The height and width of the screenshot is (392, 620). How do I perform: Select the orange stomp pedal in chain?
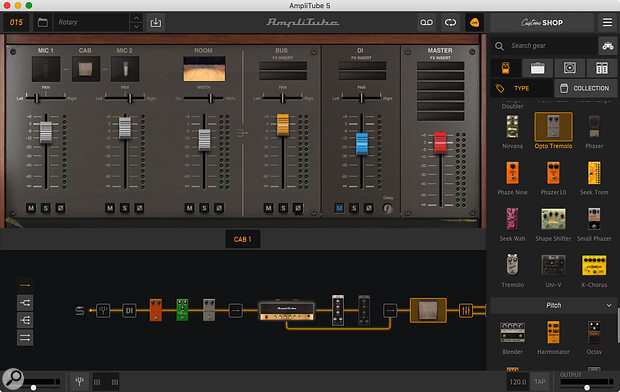(x=156, y=310)
